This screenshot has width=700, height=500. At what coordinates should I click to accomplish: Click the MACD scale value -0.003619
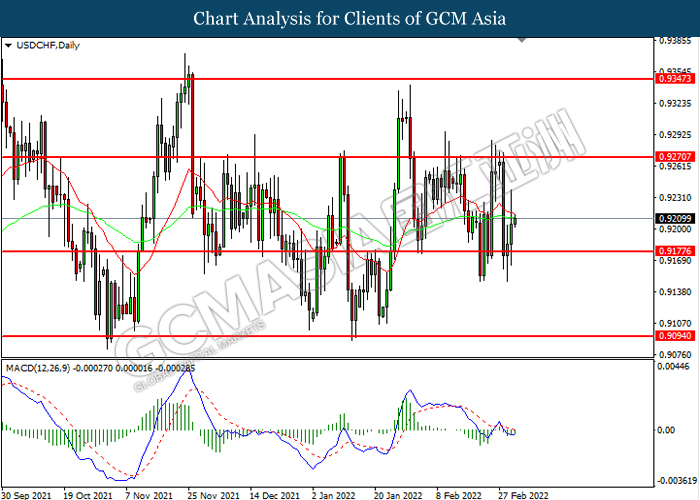pyautogui.click(x=676, y=481)
